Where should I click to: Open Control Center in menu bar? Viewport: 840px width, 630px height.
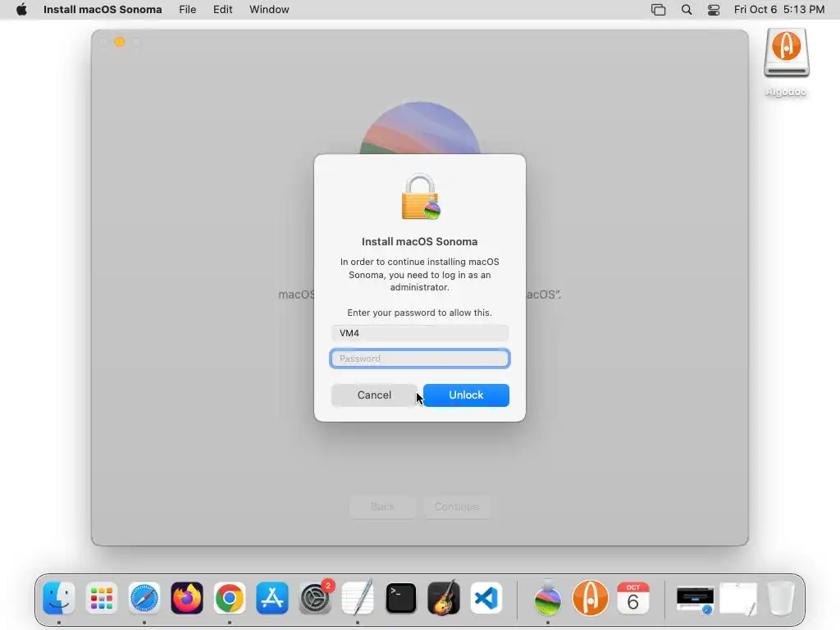[714, 9]
